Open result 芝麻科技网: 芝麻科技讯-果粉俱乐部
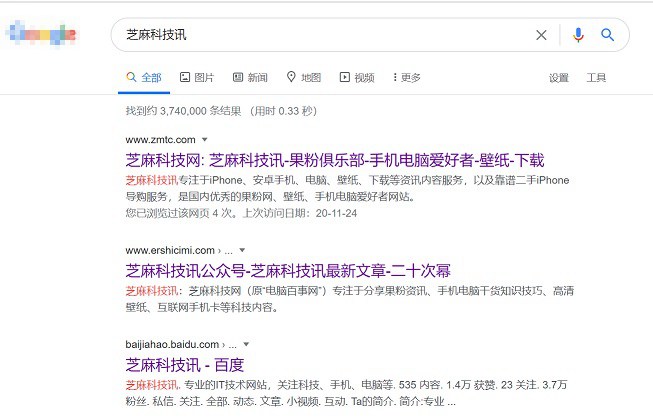 [335, 160]
